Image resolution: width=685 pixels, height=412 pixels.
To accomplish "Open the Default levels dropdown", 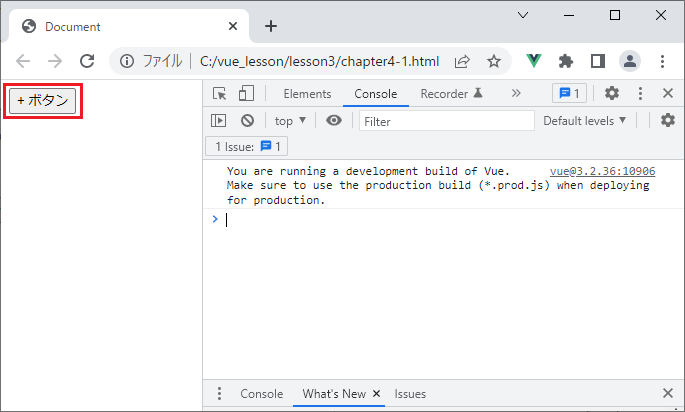I will (585, 121).
